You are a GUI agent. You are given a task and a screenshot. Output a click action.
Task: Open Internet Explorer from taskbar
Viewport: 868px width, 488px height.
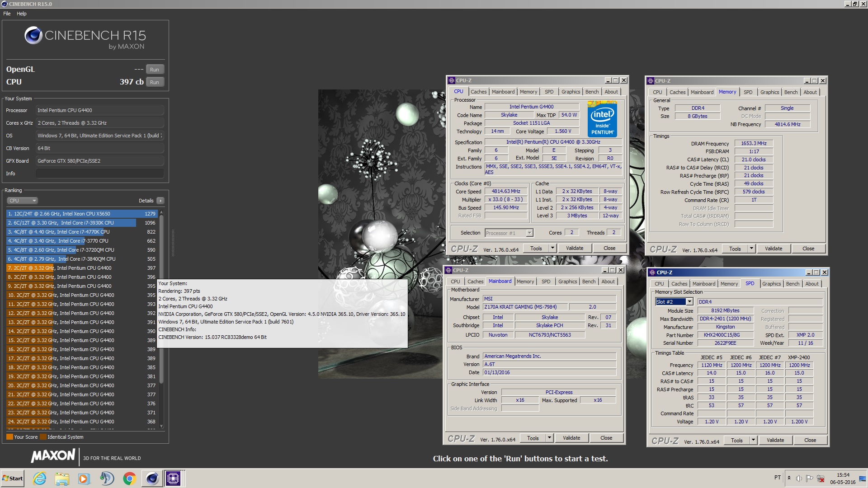coord(40,478)
